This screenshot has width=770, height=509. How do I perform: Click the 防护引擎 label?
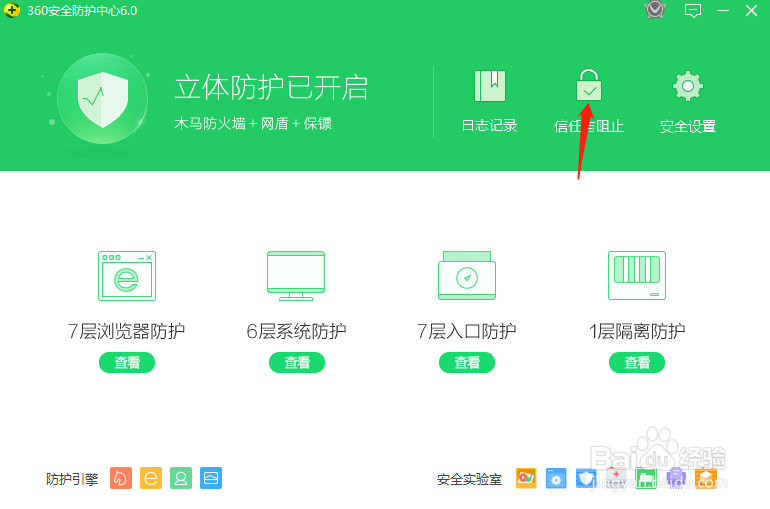(72, 479)
